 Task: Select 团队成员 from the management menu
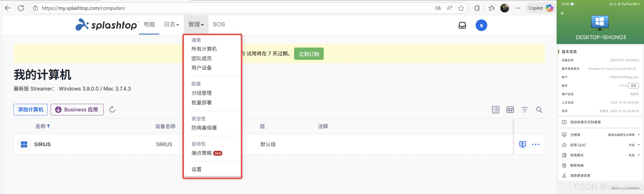pos(201,58)
